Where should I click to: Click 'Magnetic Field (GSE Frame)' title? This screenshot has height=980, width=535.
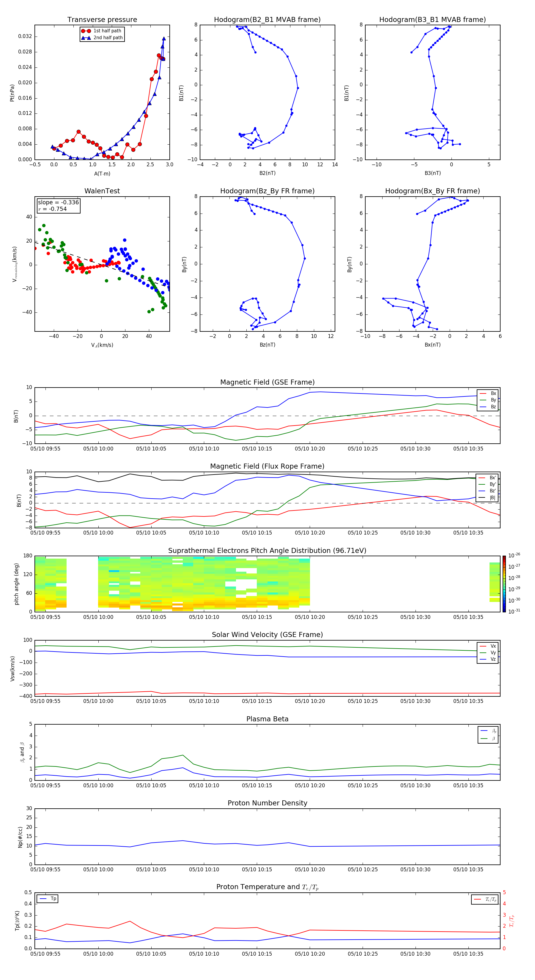pyautogui.click(x=267, y=382)
